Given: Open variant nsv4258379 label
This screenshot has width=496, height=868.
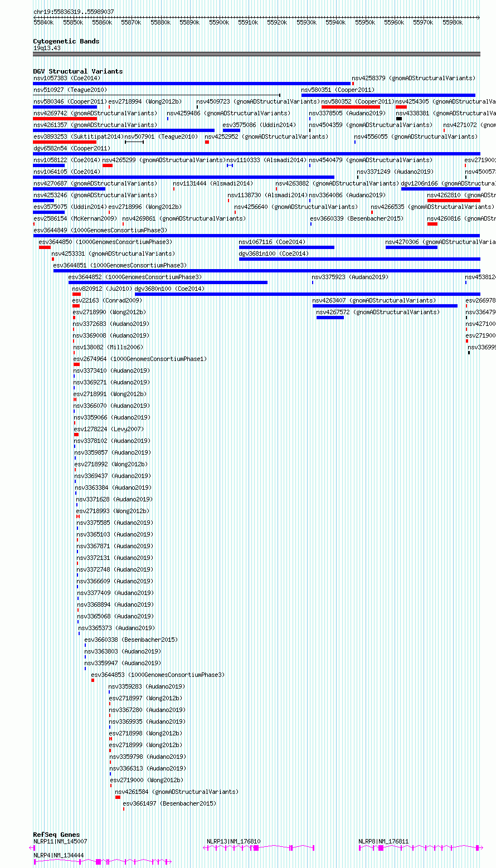Looking at the screenshot, I should point(414,78).
